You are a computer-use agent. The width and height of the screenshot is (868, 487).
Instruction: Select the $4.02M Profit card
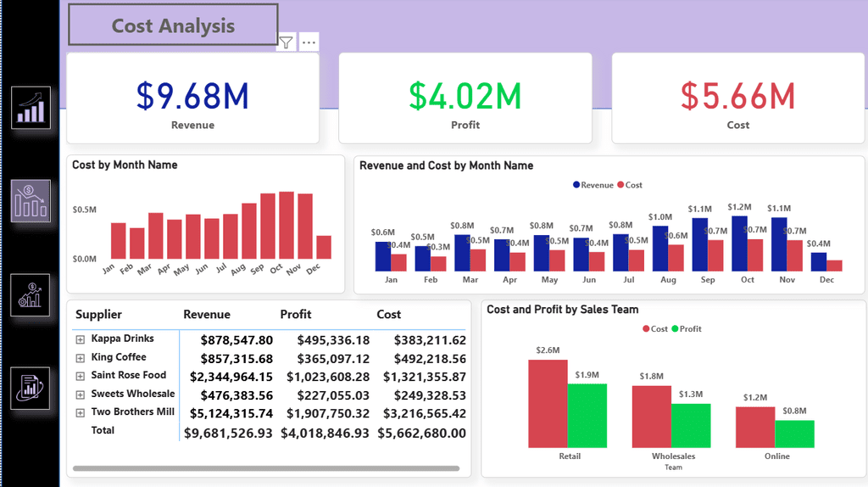pos(465,98)
